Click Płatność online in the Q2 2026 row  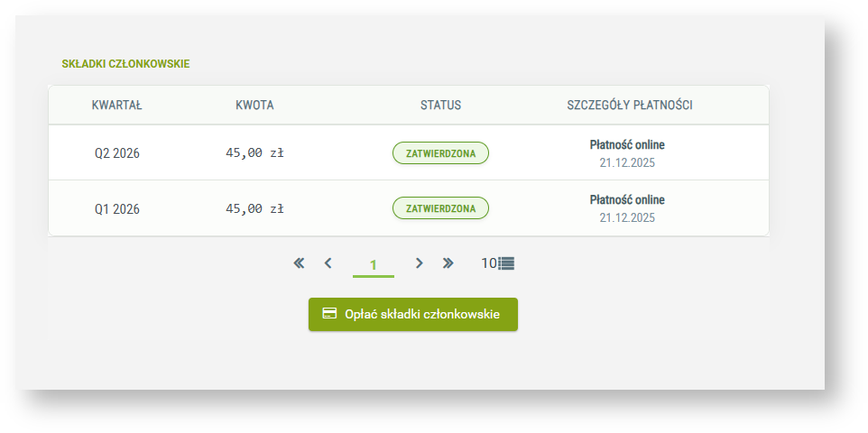click(627, 145)
